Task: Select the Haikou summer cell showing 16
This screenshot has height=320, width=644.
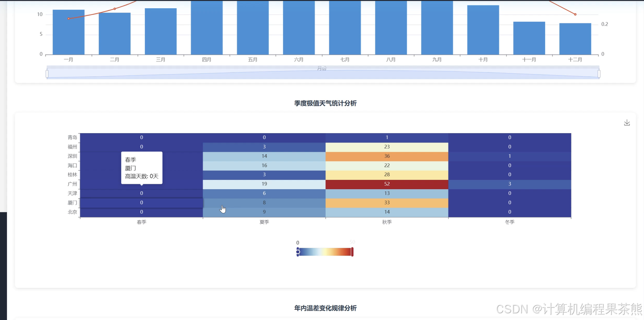Action: coord(264,165)
